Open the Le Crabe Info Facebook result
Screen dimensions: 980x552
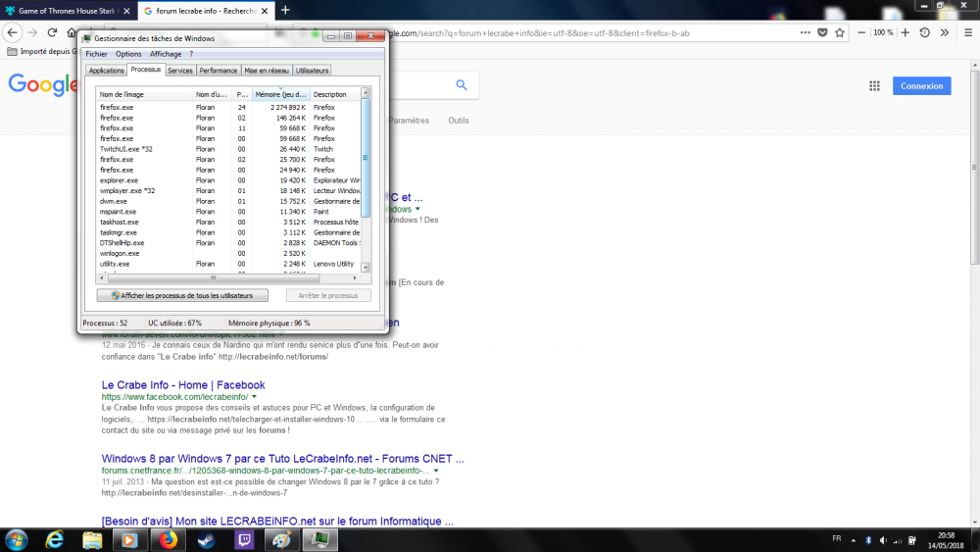[183, 385]
